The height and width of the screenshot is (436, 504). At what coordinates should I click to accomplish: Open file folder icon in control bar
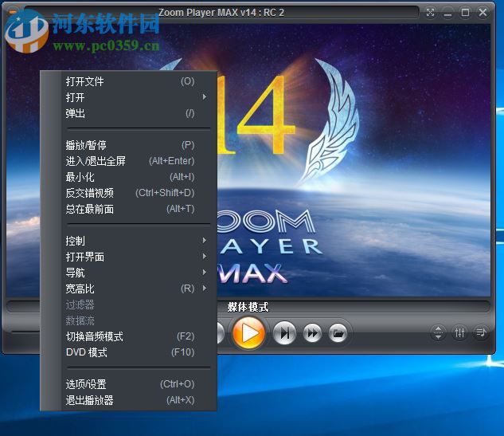[338, 332]
